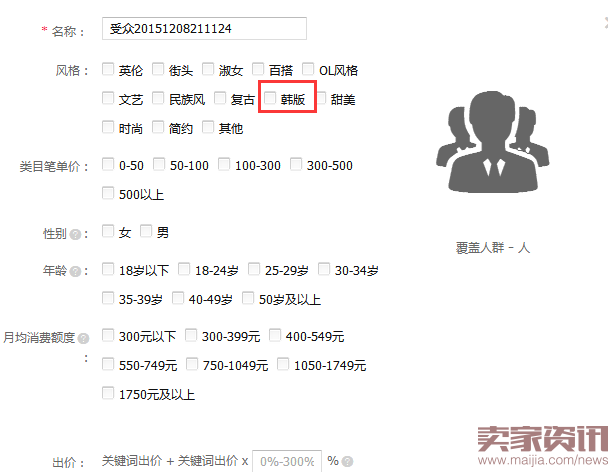Viewport: 608px width, 472px height.
Task: Enable the OL风格 checkbox
Action: (x=308, y=69)
